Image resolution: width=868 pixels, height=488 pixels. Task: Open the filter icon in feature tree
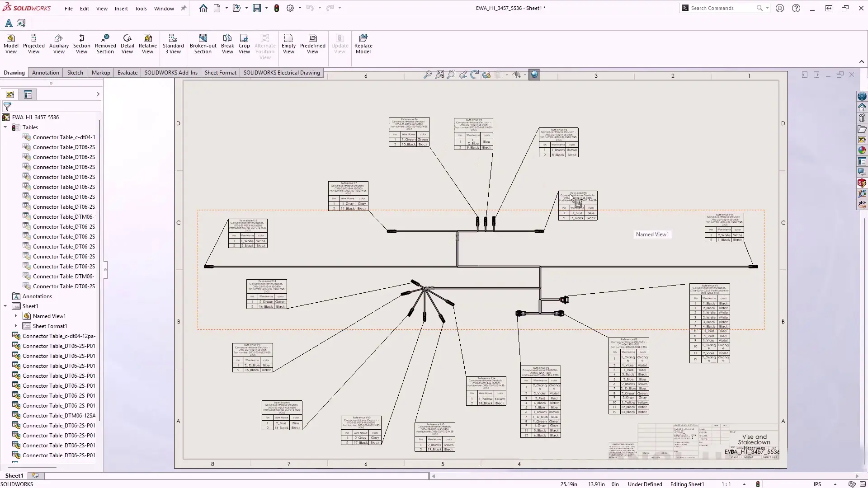pyautogui.click(x=8, y=107)
